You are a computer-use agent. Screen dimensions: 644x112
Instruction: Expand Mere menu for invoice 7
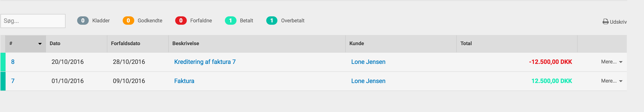(611, 81)
